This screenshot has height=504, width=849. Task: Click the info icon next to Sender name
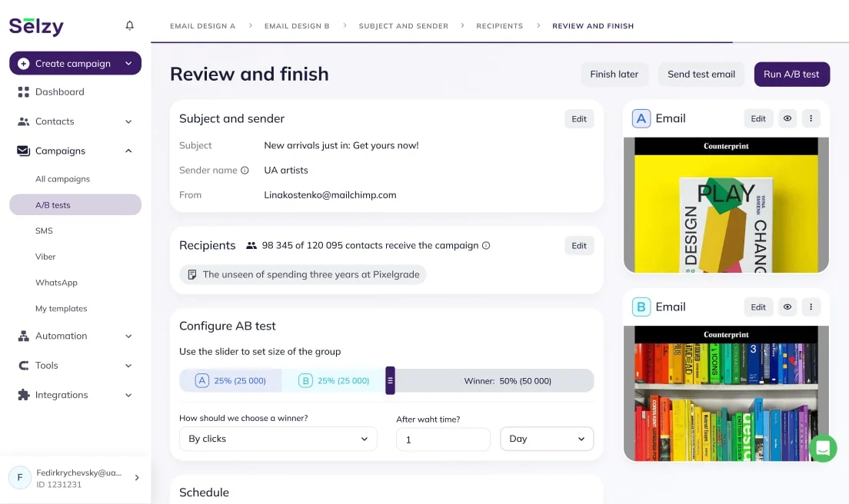[x=245, y=171]
